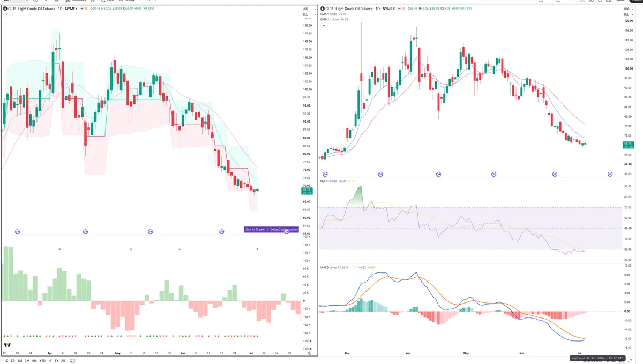Viewport: 643px width, 364px height.
Task: Set time range to All
Action: click(63, 361)
